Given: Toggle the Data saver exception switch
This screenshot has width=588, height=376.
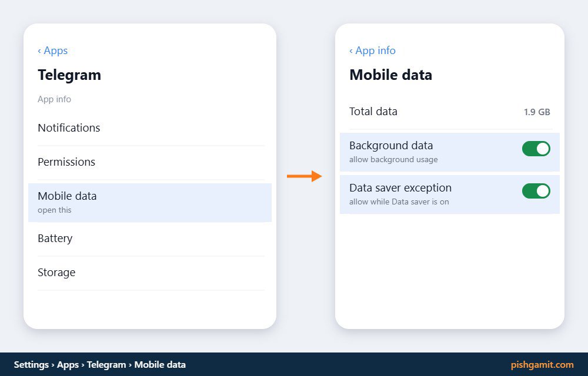Looking at the screenshot, I should pos(536,191).
